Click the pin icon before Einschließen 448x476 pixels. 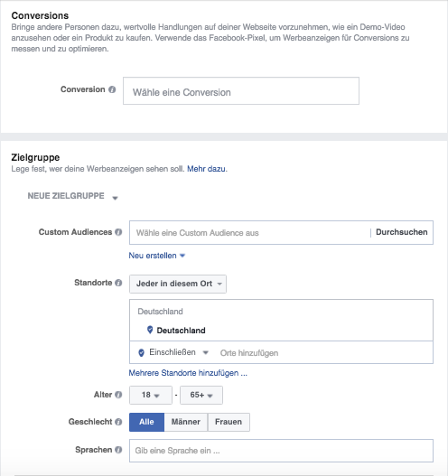coord(141,352)
